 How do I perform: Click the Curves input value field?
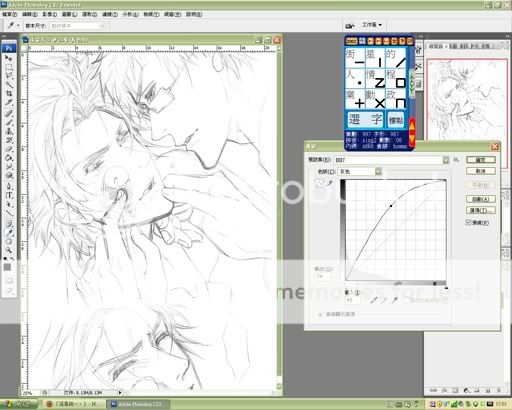352,300
